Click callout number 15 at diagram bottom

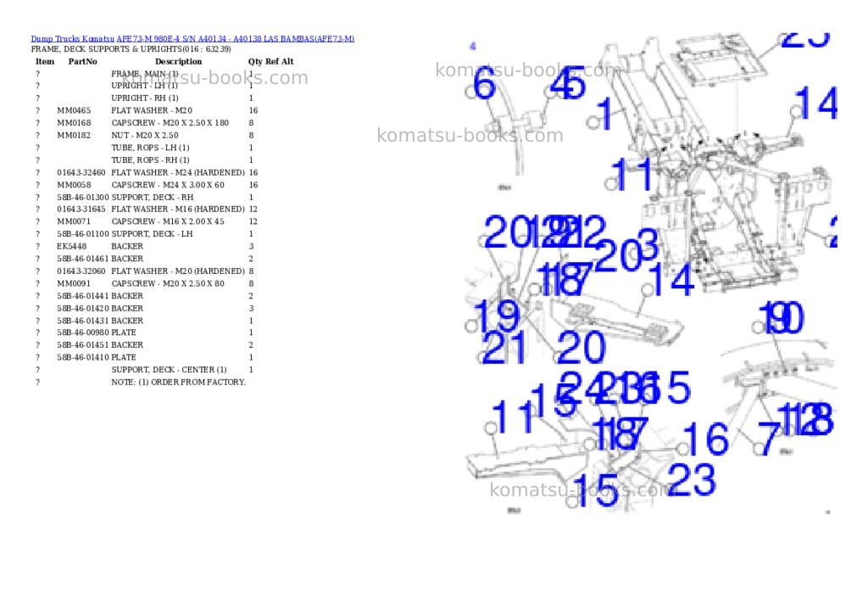pyautogui.click(x=597, y=489)
